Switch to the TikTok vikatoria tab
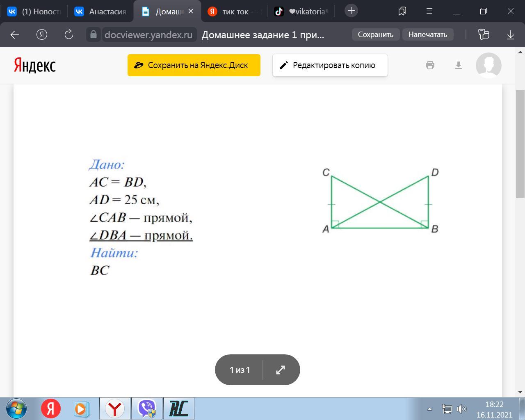The image size is (525, 420). (301, 11)
